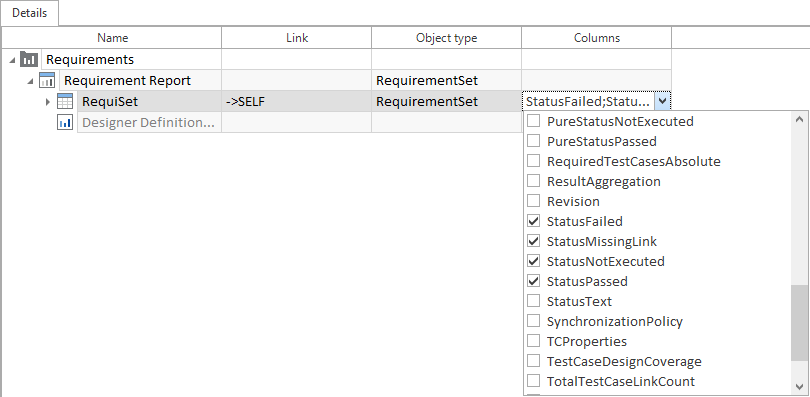Click the Requirement Report icon
The image size is (810, 397).
(x=47, y=81)
